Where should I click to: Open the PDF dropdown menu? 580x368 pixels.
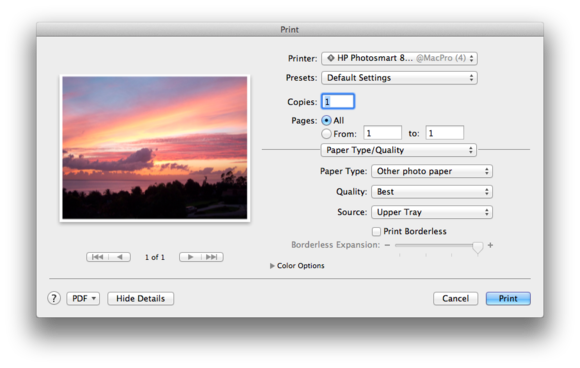tap(83, 298)
